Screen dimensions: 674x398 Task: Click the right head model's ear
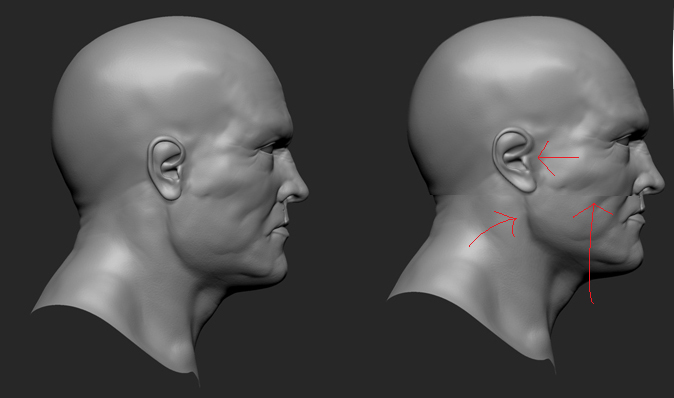point(514,159)
